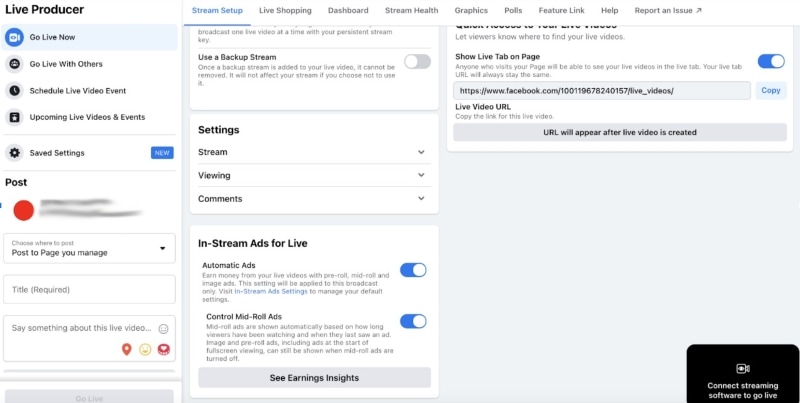Disable the Show Live Tab on Page toggle

click(x=771, y=61)
